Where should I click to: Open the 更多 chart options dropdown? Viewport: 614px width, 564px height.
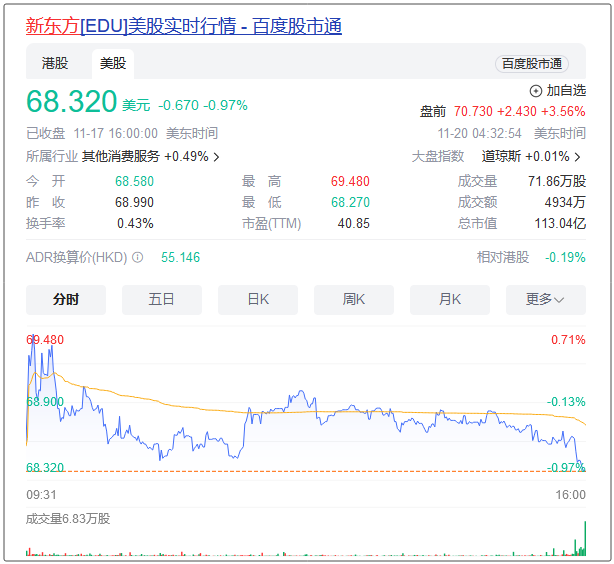click(x=546, y=300)
